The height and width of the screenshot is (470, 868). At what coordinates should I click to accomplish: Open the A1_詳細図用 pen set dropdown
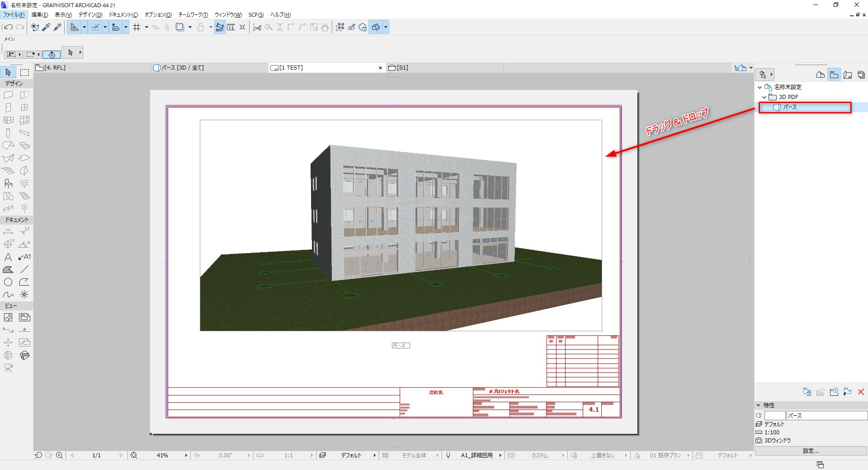tap(500, 456)
